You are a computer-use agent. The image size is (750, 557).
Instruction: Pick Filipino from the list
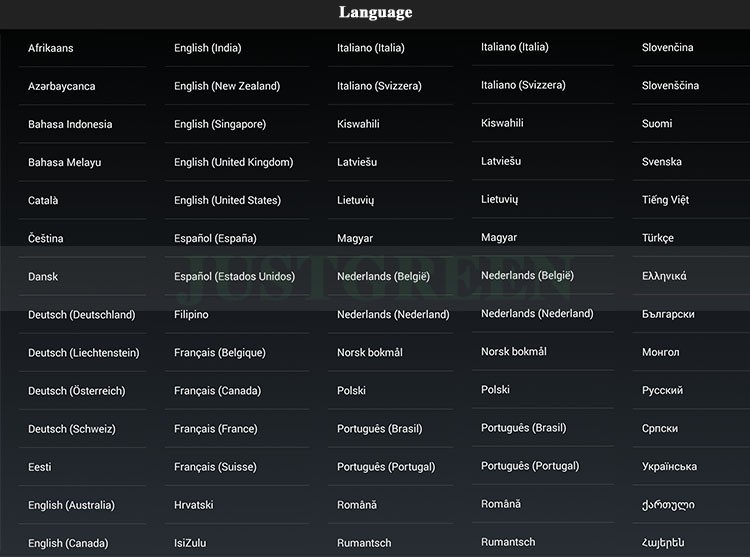pyautogui.click(x=191, y=314)
